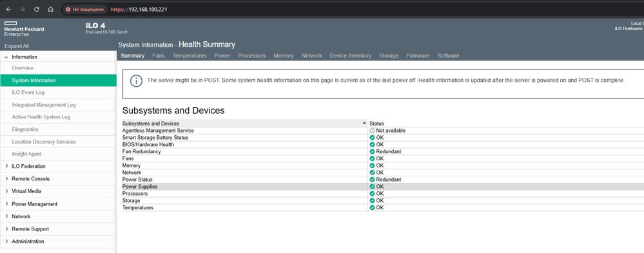The height and width of the screenshot is (253, 644).
Task: Click the green OK icon for Temperatures row
Action: coord(372,207)
